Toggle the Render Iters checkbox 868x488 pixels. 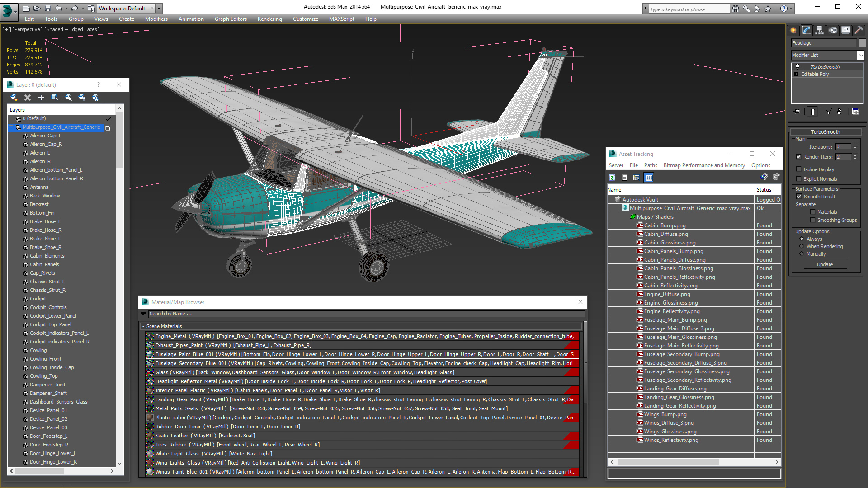point(799,157)
